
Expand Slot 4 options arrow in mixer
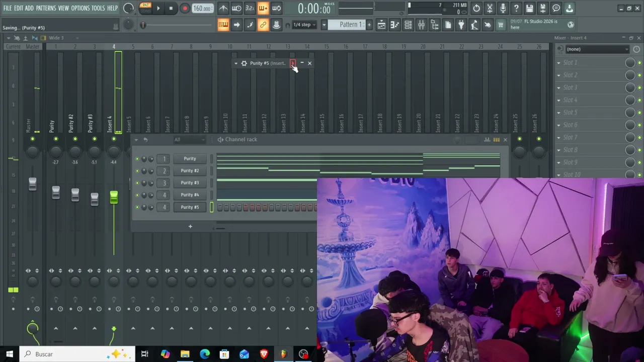(x=558, y=100)
